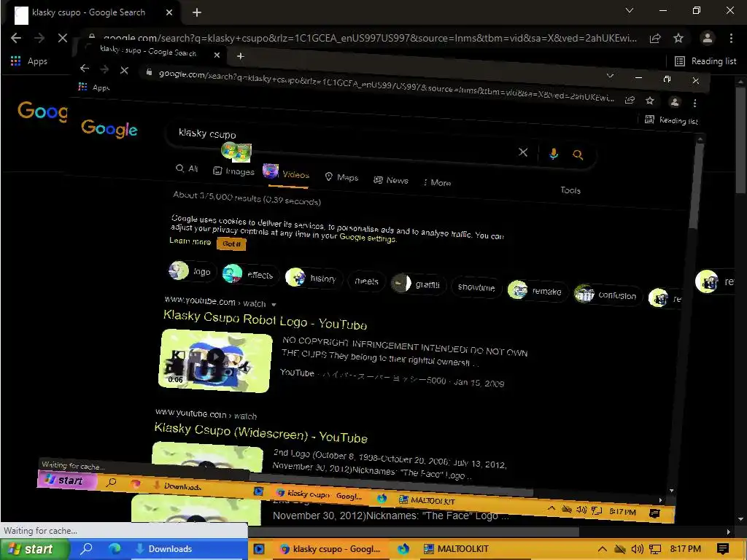Switch to the Images tab
747x560 pixels.
[233, 171]
